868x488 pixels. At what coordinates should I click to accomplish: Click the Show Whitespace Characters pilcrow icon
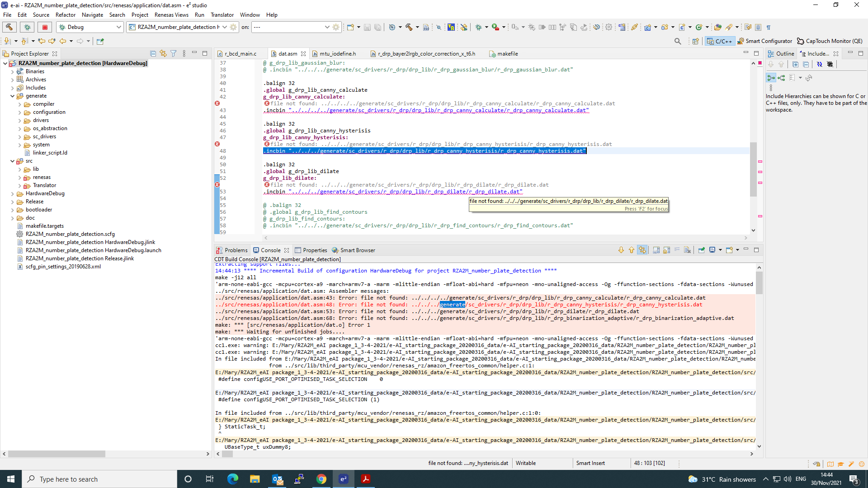pos(769,27)
